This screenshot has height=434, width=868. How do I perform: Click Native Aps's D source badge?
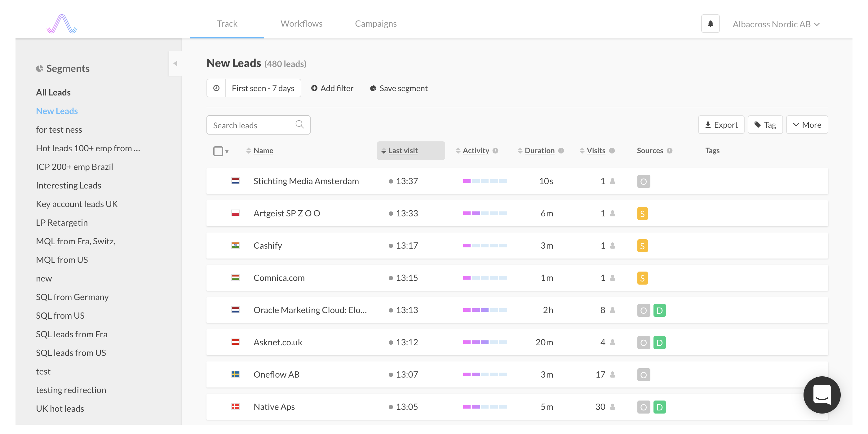pos(659,407)
